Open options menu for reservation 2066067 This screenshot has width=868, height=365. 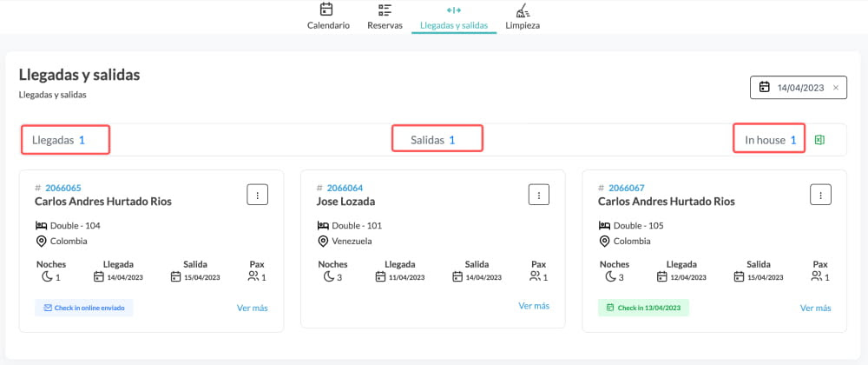point(820,195)
